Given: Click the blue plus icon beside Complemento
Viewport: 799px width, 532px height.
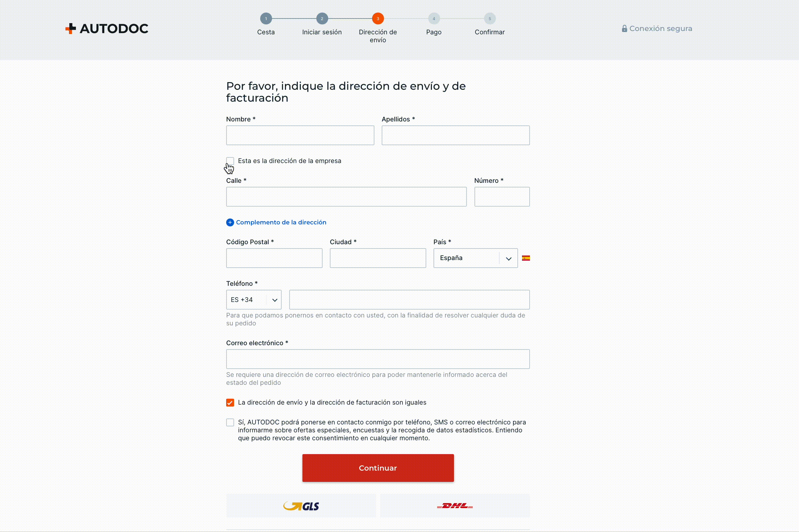Looking at the screenshot, I should click(x=230, y=222).
